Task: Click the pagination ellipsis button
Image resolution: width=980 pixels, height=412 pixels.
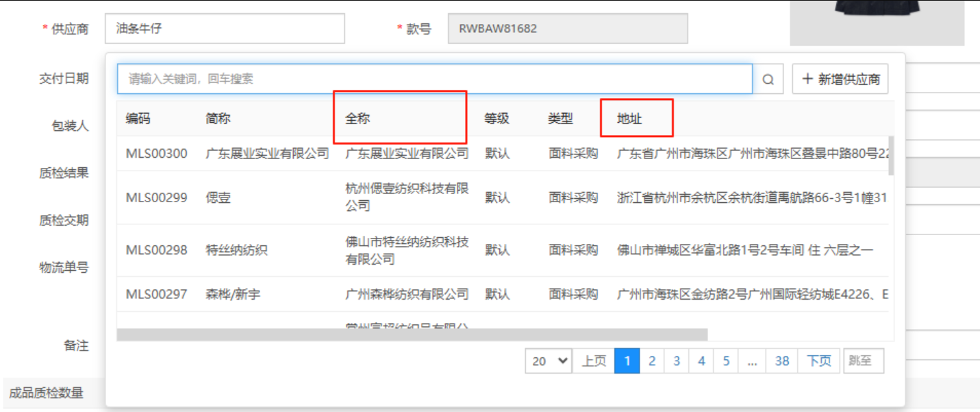Action: click(x=752, y=361)
